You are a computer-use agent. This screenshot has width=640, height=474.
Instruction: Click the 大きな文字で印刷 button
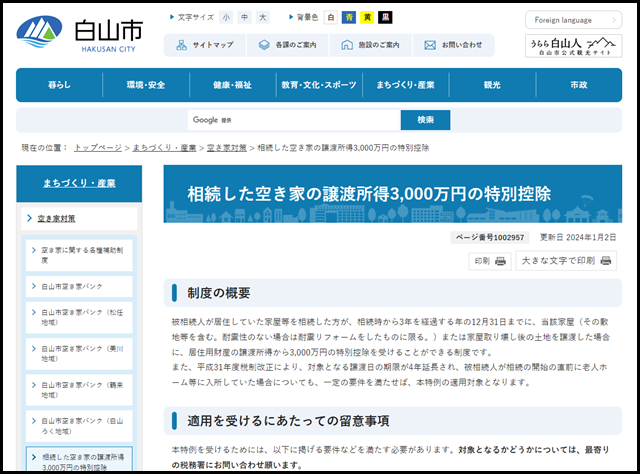click(x=566, y=260)
